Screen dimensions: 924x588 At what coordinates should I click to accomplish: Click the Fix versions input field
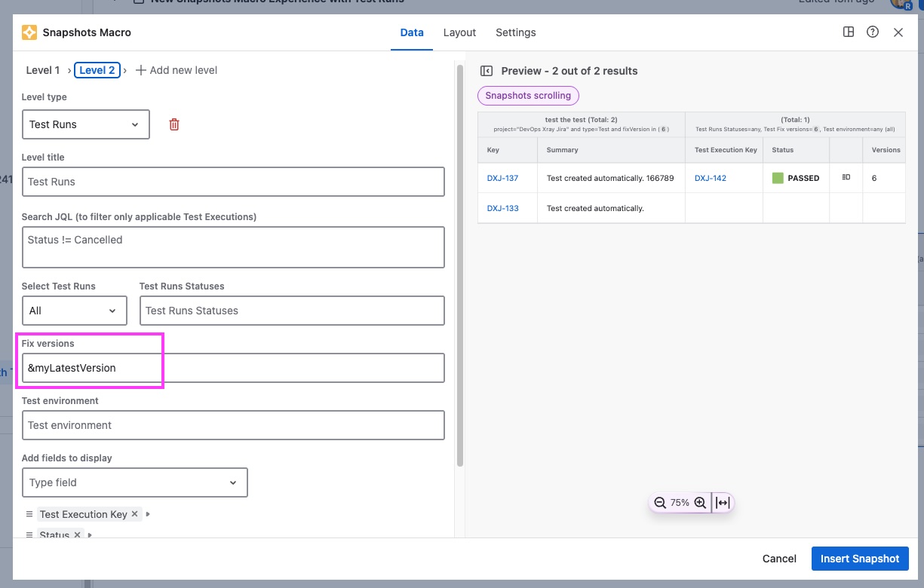pos(233,368)
